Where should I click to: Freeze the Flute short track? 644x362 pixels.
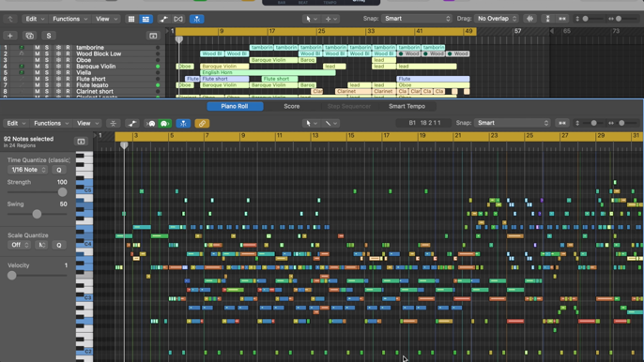(58, 79)
